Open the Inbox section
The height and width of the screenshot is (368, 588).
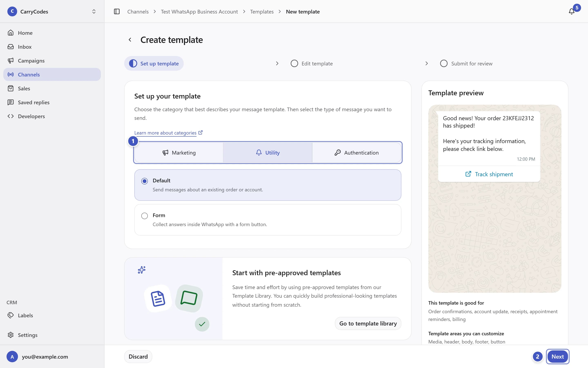click(x=52, y=46)
